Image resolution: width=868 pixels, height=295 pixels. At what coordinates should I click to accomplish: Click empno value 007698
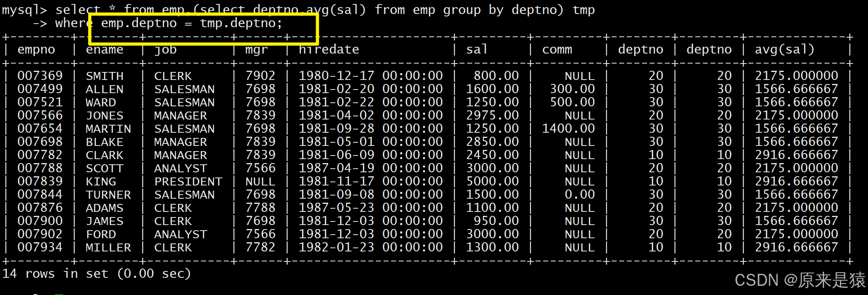(40, 142)
